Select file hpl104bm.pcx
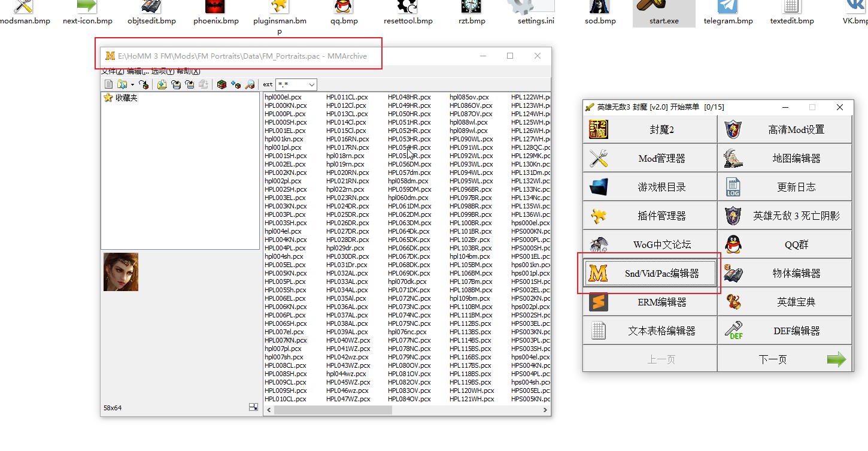The height and width of the screenshot is (451, 868). 470,256
